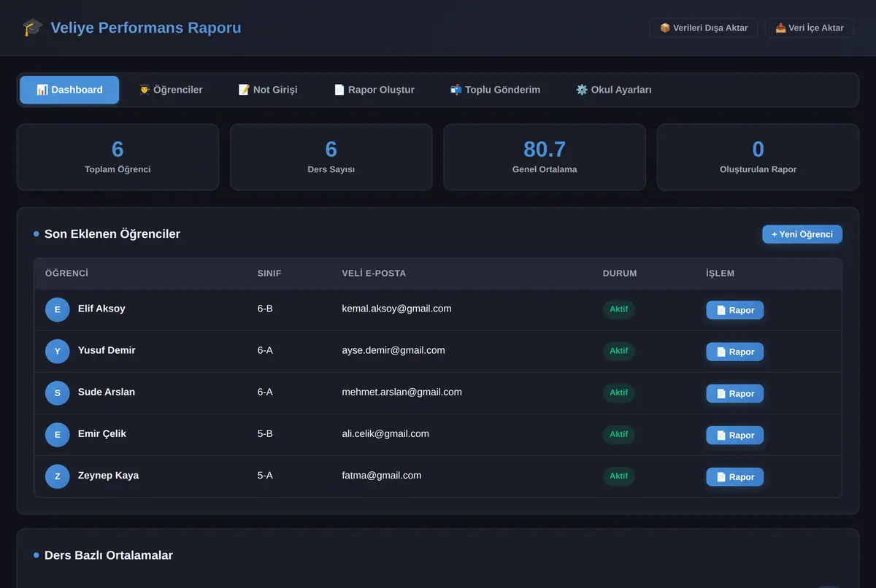Click the Veri İçe Aktar button
This screenshot has height=588, width=876.
click(x=810, y=28)
